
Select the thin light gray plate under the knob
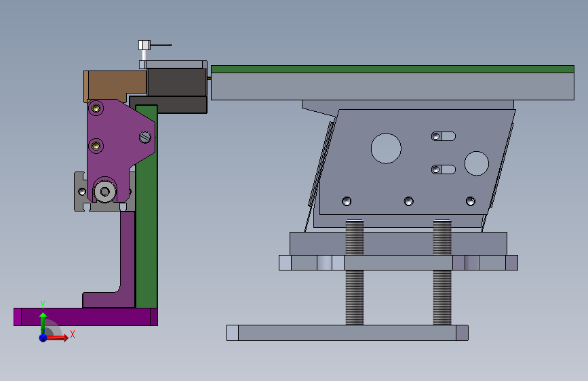pyautogui.click(x=173, y=64)
